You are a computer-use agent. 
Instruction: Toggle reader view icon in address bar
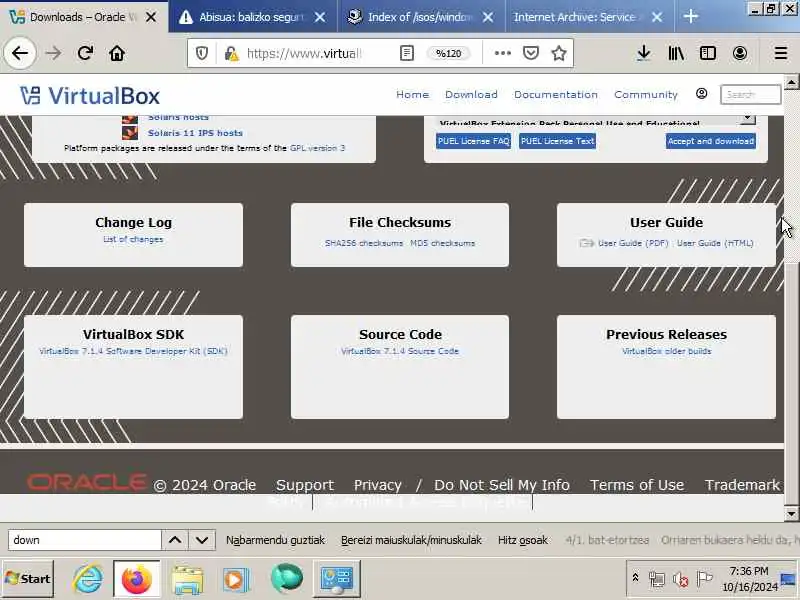pyautogui.click(x=407, y=53)
